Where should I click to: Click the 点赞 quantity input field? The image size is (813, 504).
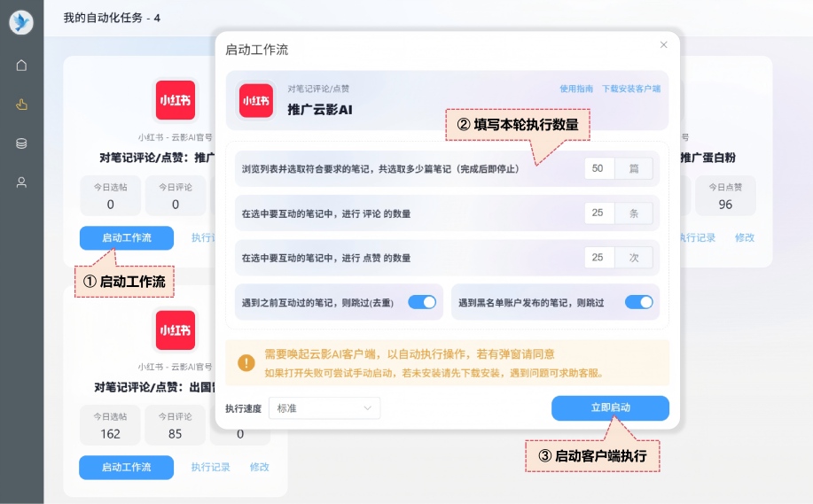click(599, 258)
